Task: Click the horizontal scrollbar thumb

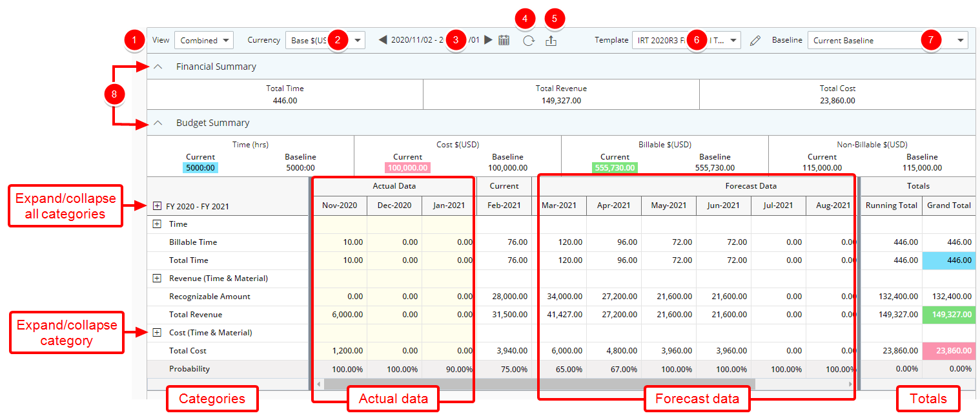Action: point(539,384)
